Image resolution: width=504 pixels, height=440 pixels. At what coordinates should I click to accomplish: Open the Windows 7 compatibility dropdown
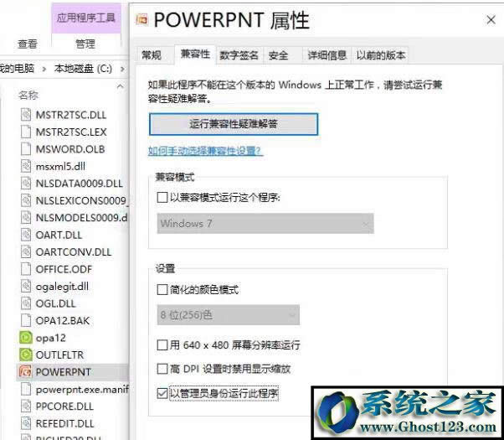click(x=265, y=224)
